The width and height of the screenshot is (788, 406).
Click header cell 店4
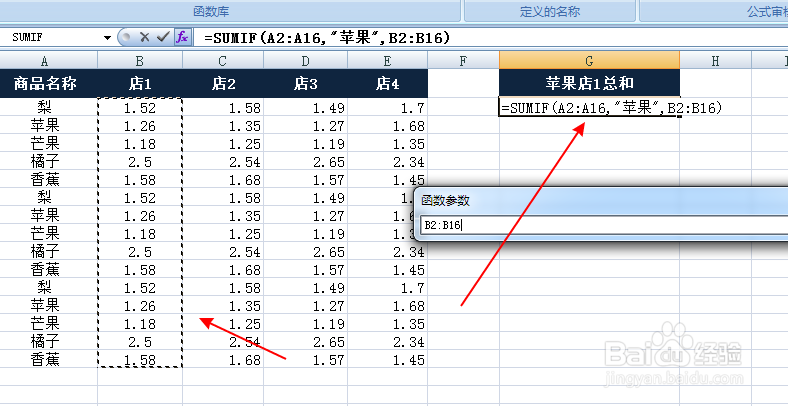tap(387, 83)
